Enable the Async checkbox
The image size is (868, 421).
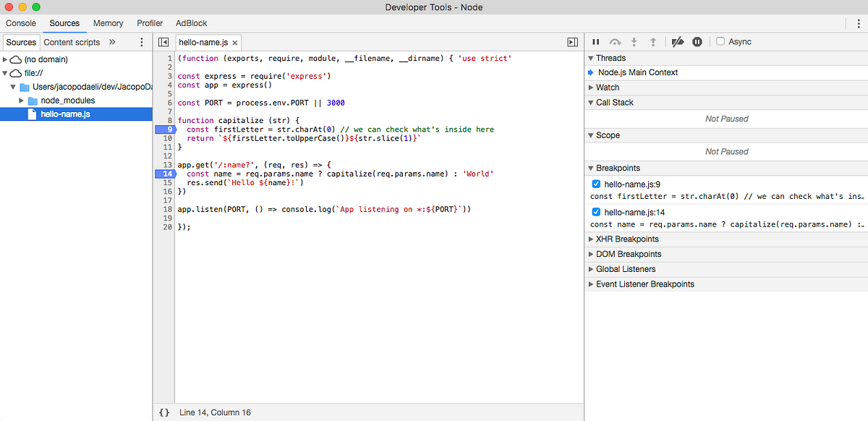click(720, 42)
